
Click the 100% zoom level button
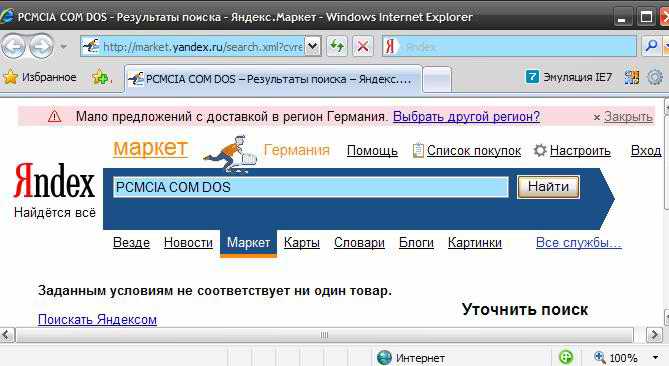[616, 357]
